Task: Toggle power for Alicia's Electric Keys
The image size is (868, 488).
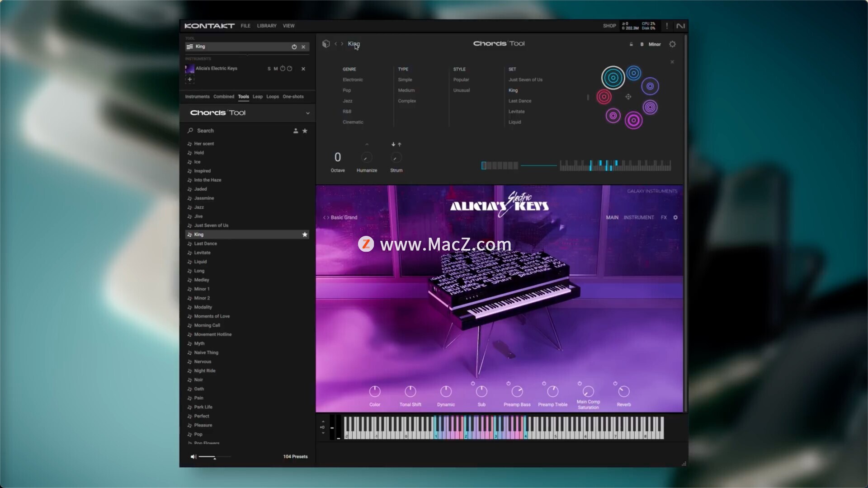Action: tap(283, 69)
